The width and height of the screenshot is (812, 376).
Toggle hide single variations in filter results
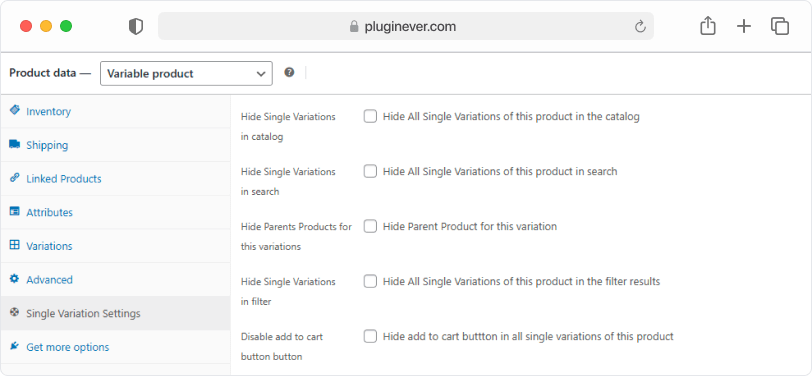coord(370,281)
